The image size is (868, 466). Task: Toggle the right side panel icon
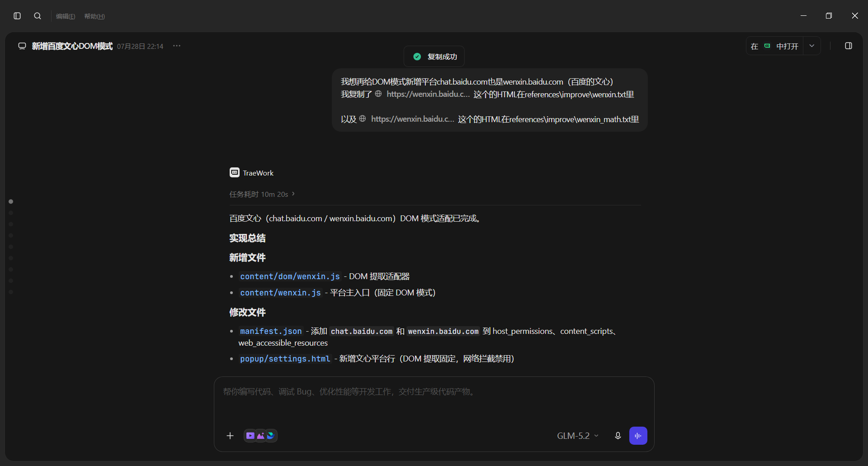[849, 46]
